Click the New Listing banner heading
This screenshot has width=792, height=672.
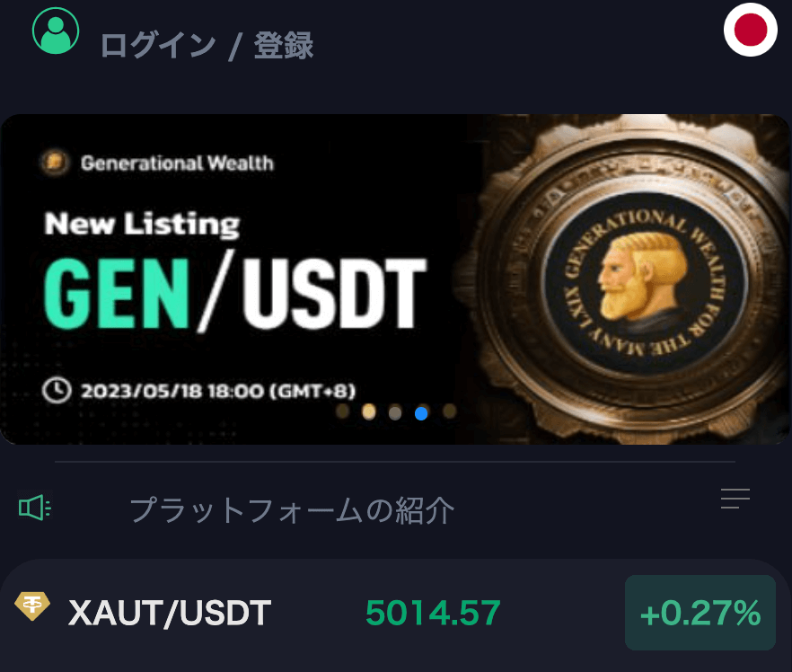point(143,225)
